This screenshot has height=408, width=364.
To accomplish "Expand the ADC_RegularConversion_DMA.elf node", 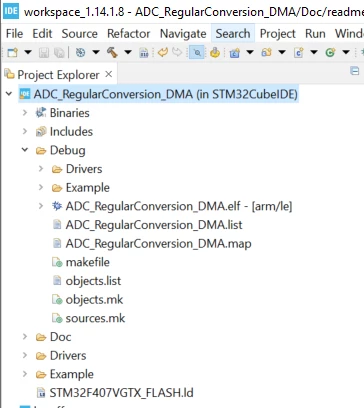I will (41, 206).
